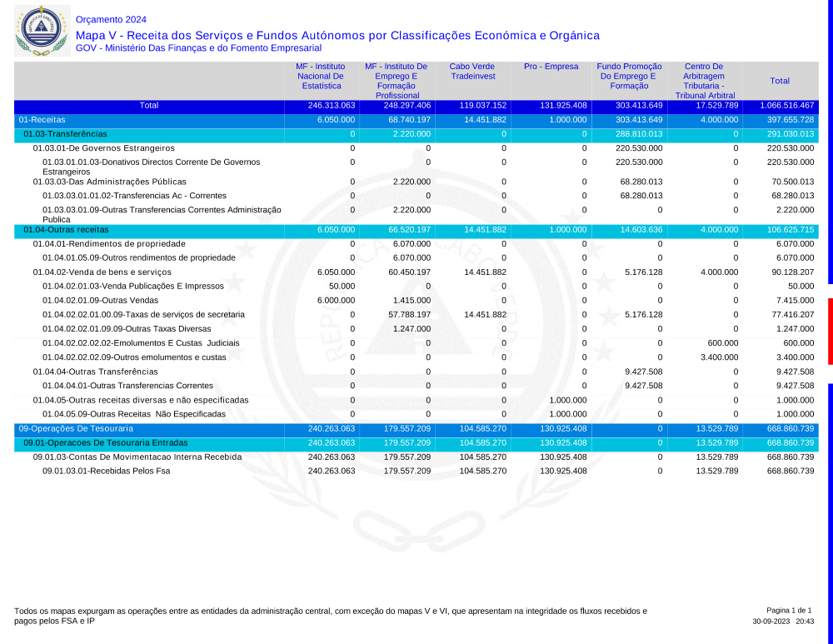Image resolution: width=833 pixels, height=644 pixels.
Task: Click the 'GOV - Ministério Das Finanças' subtitle
Action: [x=198, y=48]
